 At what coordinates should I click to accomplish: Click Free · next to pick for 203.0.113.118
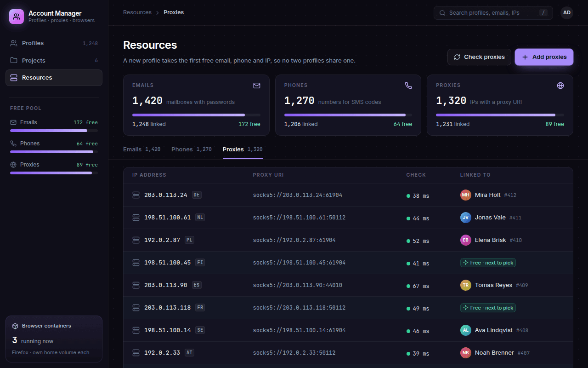pyautogui.click(x=488, y=308)
